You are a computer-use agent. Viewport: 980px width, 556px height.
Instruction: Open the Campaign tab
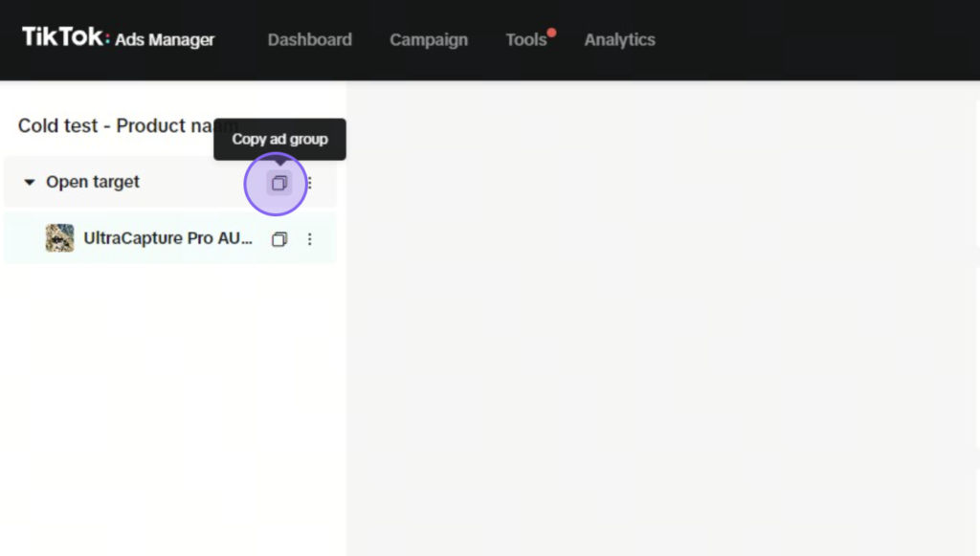click(x=429, y=40)
